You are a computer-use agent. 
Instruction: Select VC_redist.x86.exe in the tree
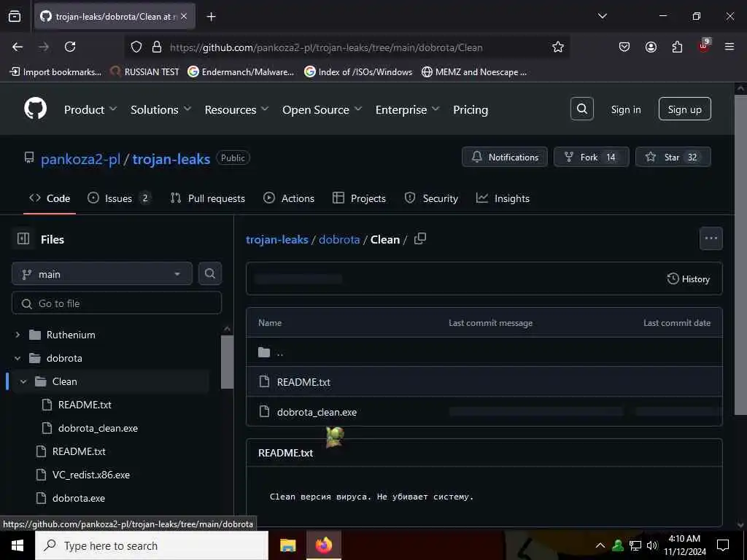(x=90, y=475)
